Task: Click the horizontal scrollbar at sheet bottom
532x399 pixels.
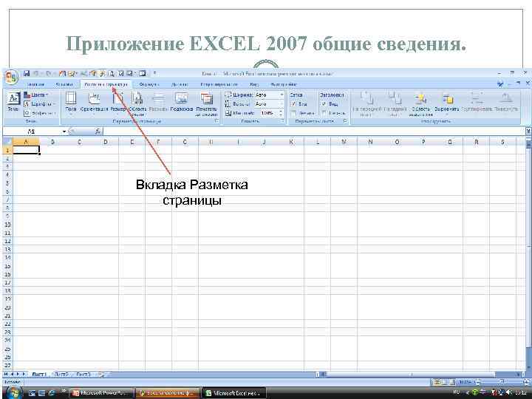Action: click(420, 374)
